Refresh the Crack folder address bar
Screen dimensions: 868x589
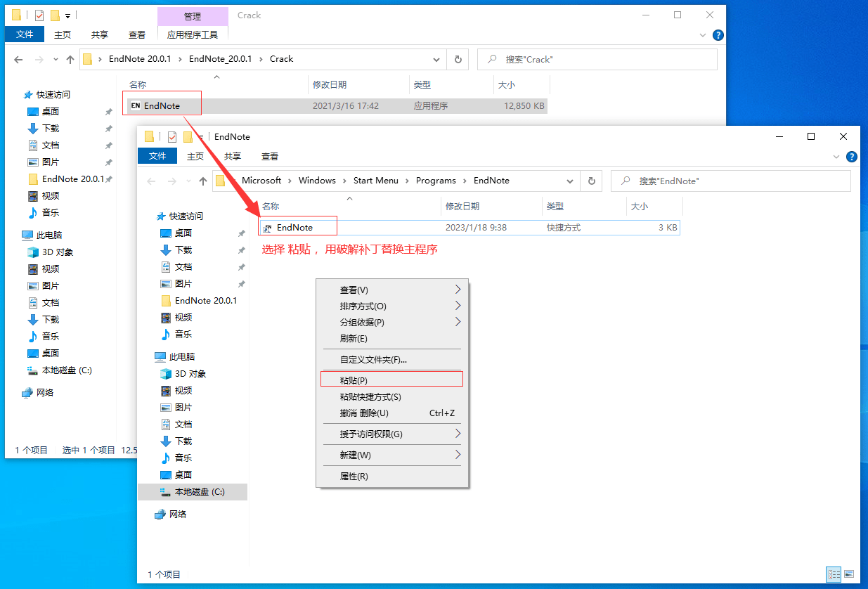(458, 60)
